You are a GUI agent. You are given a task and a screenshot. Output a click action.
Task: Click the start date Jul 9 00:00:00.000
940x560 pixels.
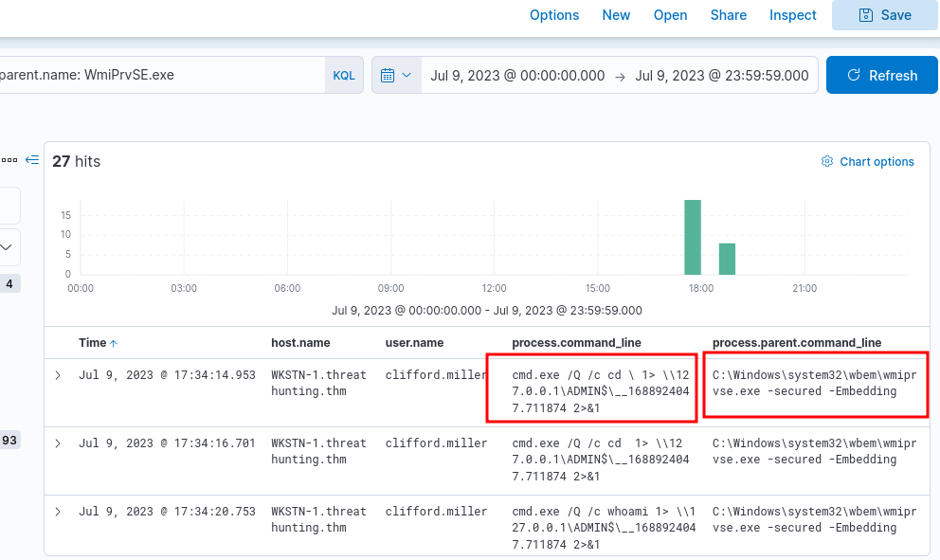[517, 76]
